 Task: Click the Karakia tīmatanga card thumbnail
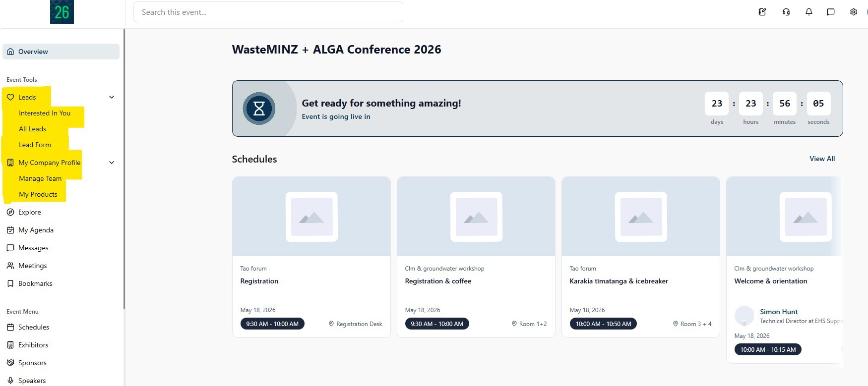[641, 217]
